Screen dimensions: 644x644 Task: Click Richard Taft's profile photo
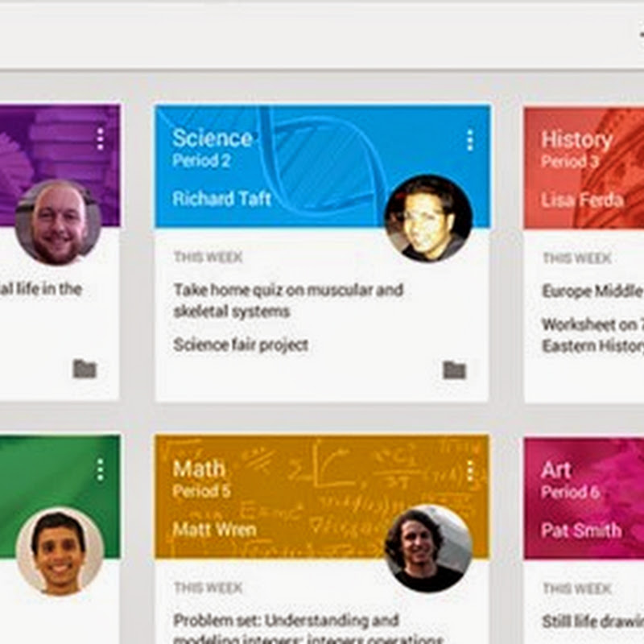428,219
